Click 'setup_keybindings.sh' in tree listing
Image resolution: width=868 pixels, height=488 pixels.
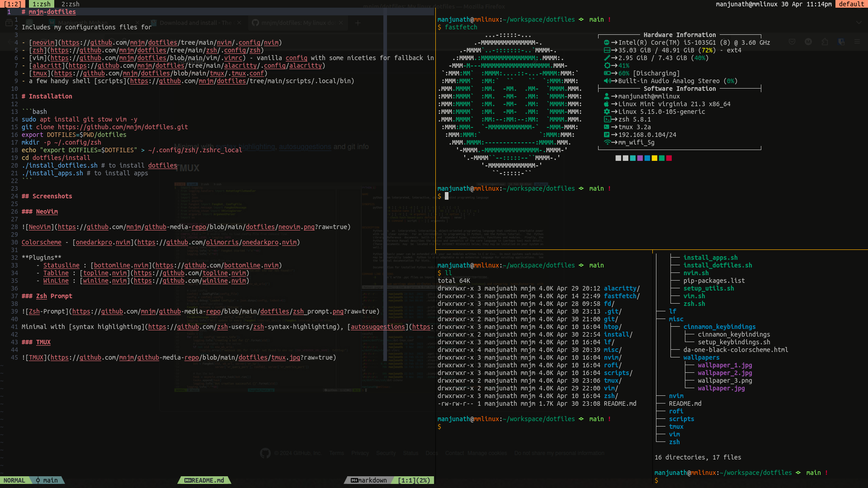pyautogui.click(x=734, y=342)
